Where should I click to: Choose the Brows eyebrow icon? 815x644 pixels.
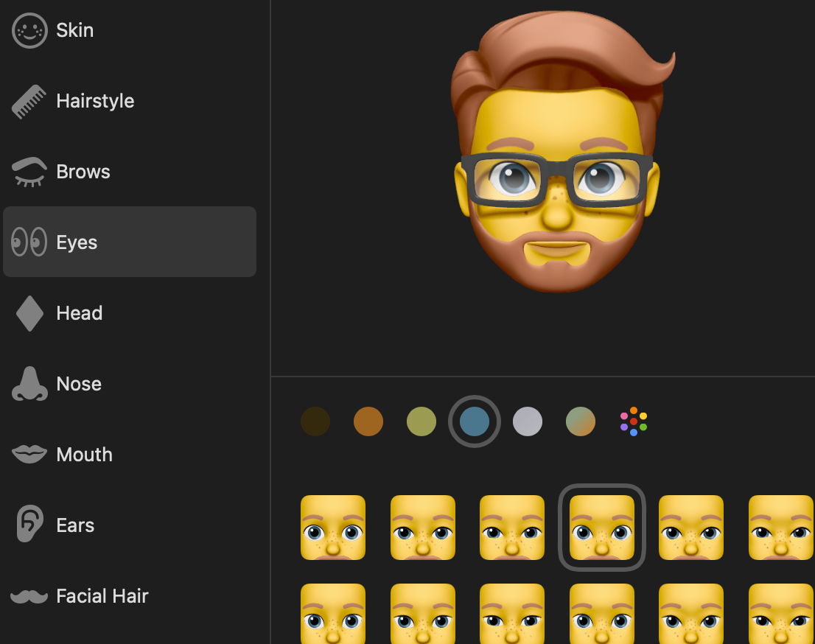(x=29, y=172)
